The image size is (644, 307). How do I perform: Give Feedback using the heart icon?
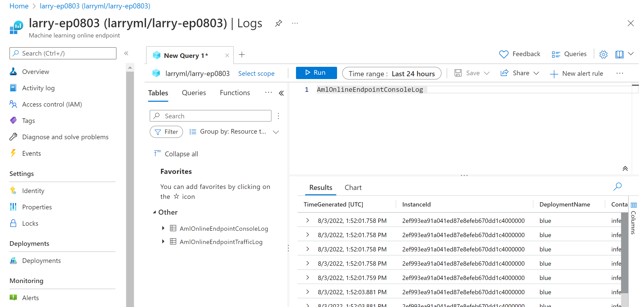519,54
